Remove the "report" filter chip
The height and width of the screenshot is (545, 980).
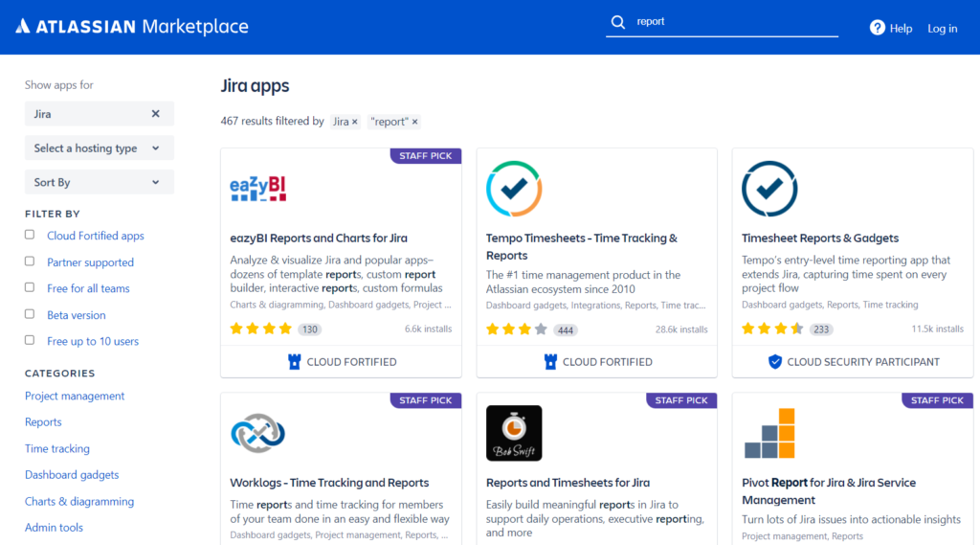(414, 122)
